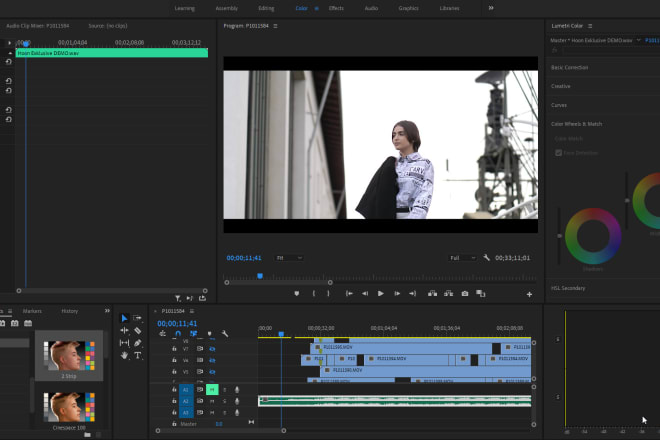This screenshot has width=660, height=440.
Task: Select the Slip tool
Action: [x=124, y=343]
